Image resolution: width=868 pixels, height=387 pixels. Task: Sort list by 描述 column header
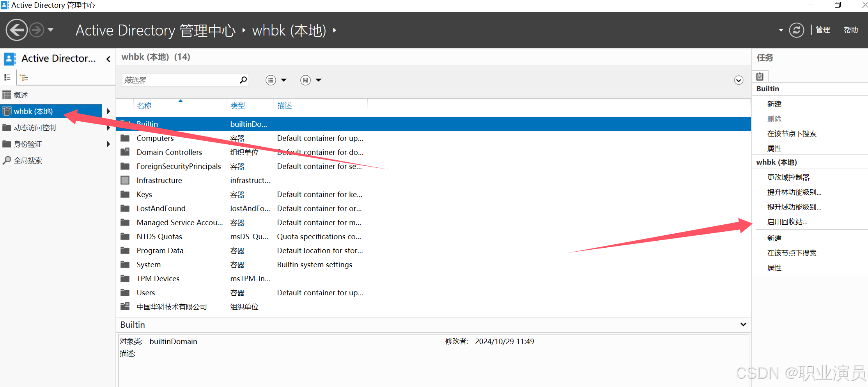[x=285, y=106]
